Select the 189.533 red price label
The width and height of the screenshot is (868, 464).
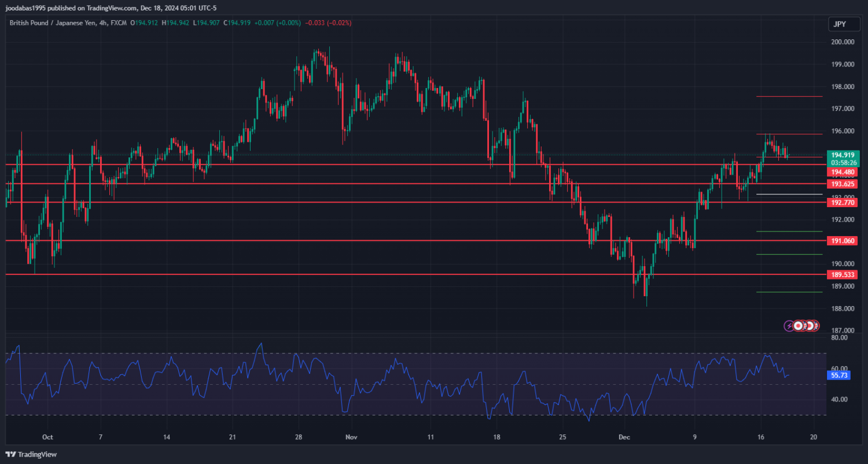[844, 275]
